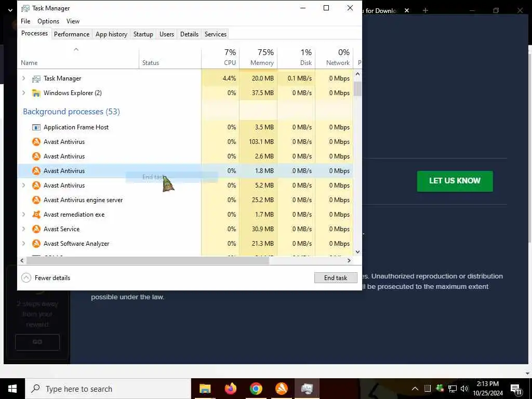The image size is (532, 399).
Task: Open the Options menu
Action: [x=48, y=21]
